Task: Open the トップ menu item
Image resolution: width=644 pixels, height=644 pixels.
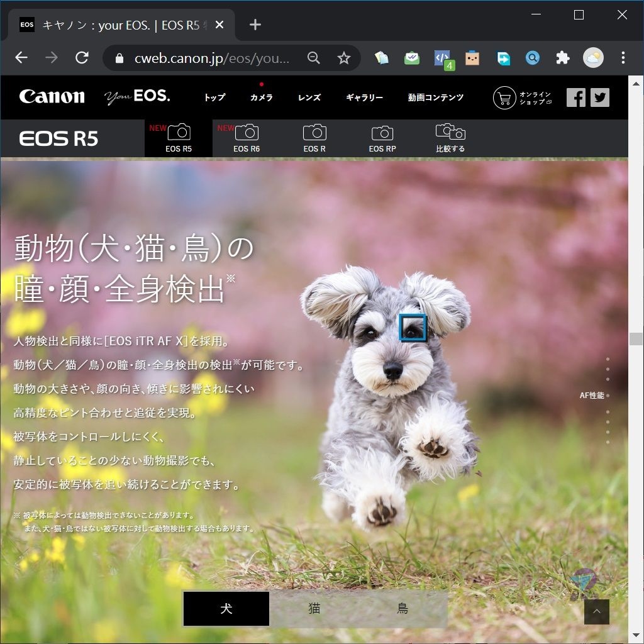Action: [215, 97]
